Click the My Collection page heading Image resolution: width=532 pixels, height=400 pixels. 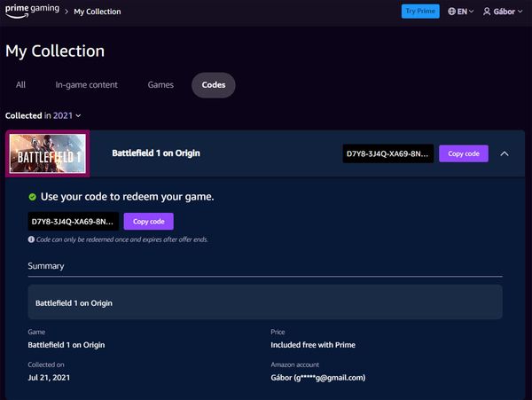pos(55,51)
